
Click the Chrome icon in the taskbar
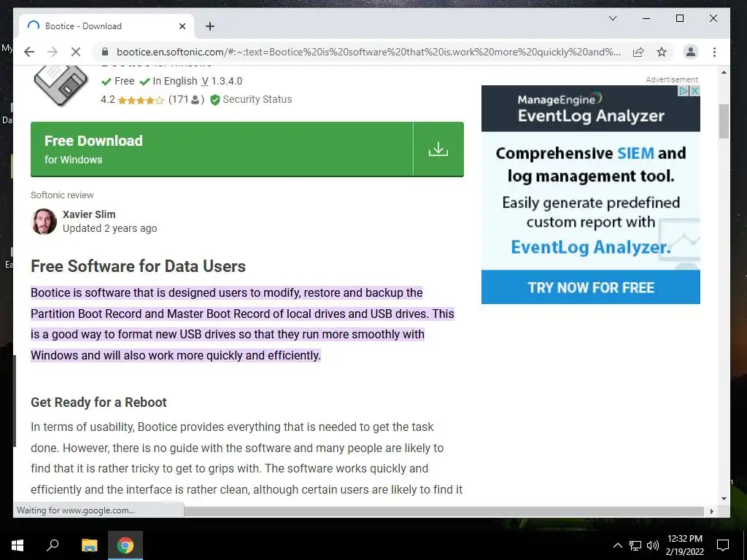(125, 545)
